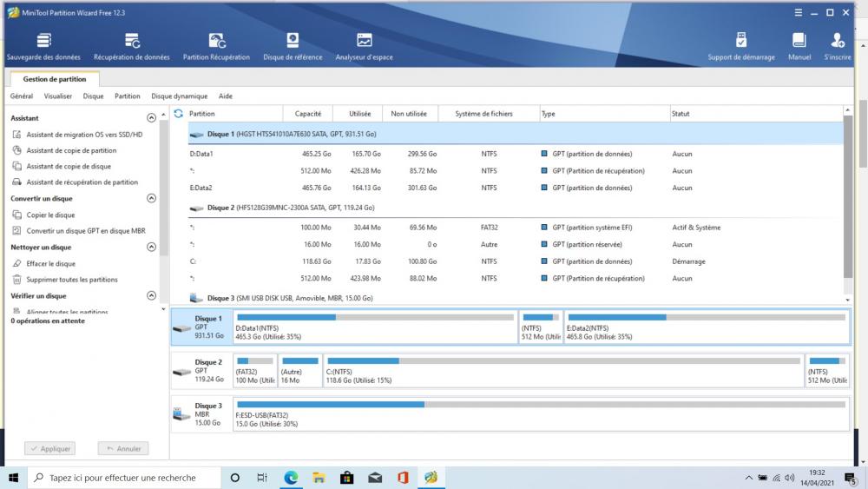Open the Visualiser menu
The image size is (868, 489).
click(58, 96)
